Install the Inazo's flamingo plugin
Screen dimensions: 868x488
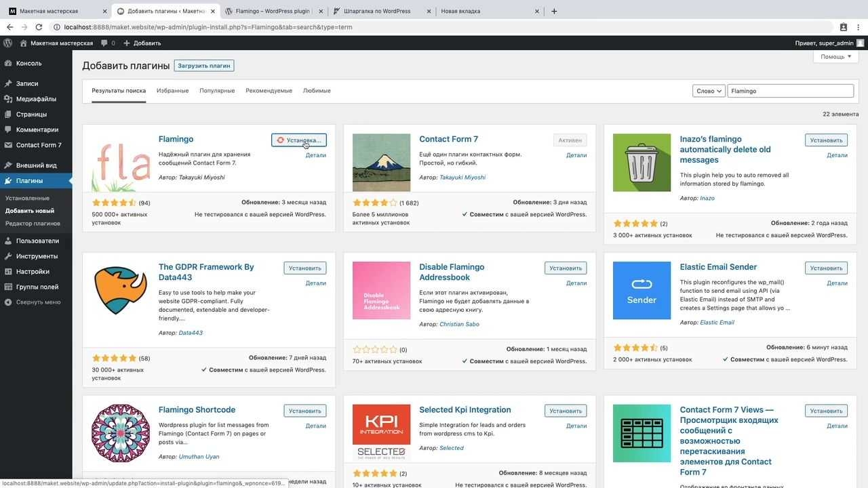tap(826, 140)
